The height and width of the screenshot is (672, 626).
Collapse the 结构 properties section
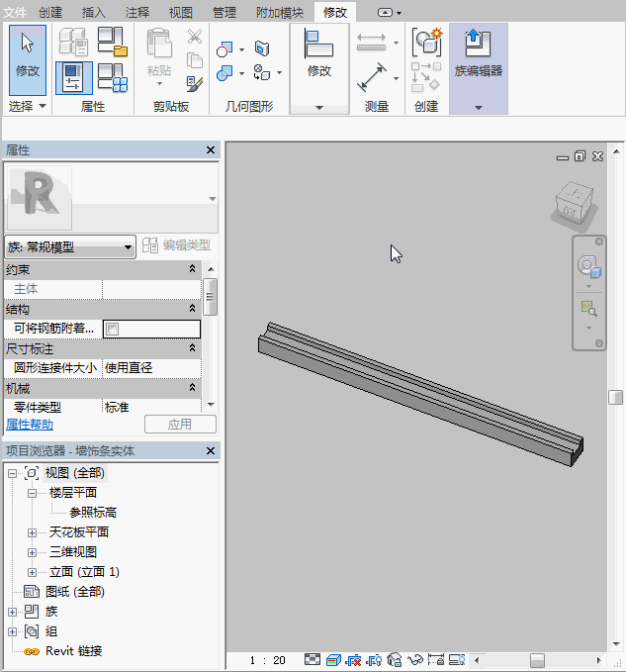192,308
